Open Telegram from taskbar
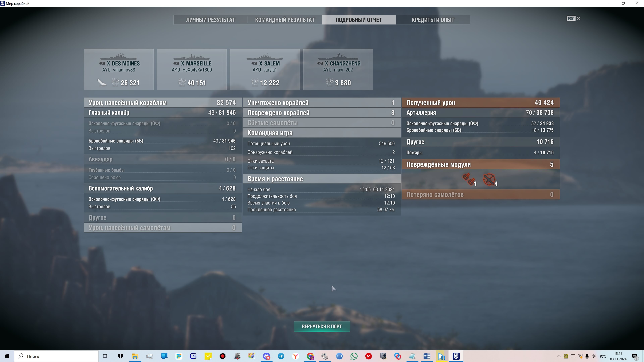Image resolution: width=644 pixels, height=362 pixels. pos(281,356)
